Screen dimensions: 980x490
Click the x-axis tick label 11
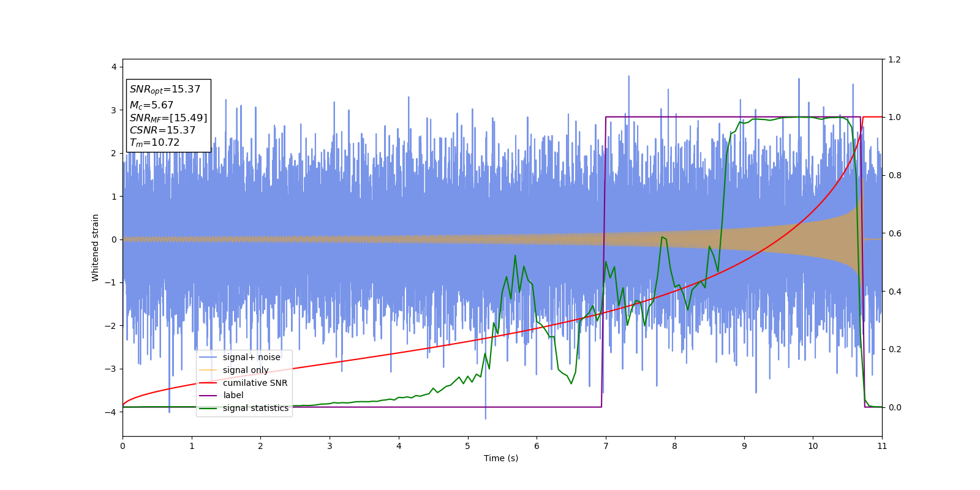click(882, 446)
